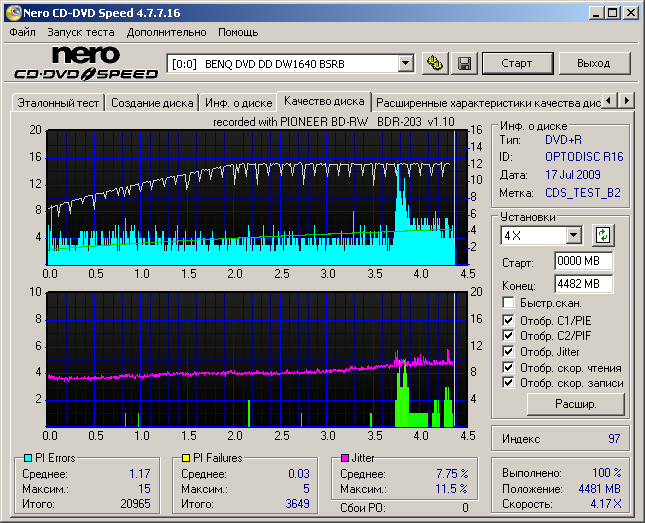
Task: Expand the 4X speed dropdown
Action: (x=573, y=235)
